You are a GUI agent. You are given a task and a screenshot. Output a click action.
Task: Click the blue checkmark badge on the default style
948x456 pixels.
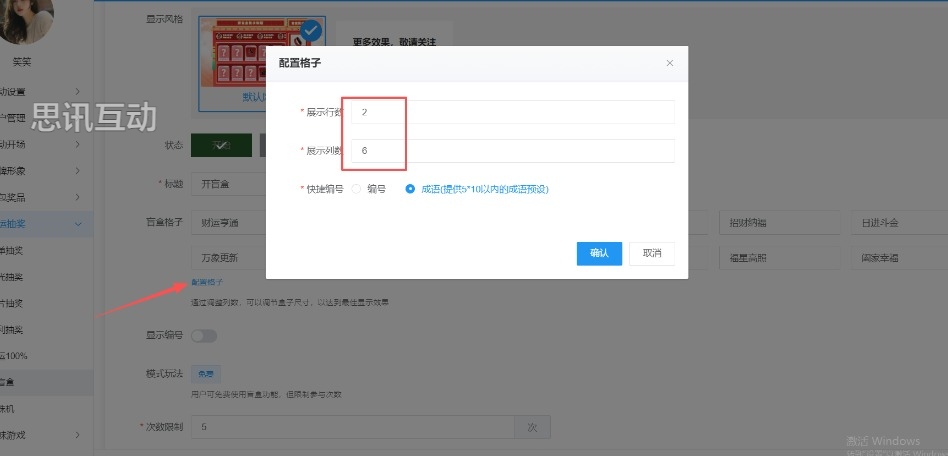point(311,31)
